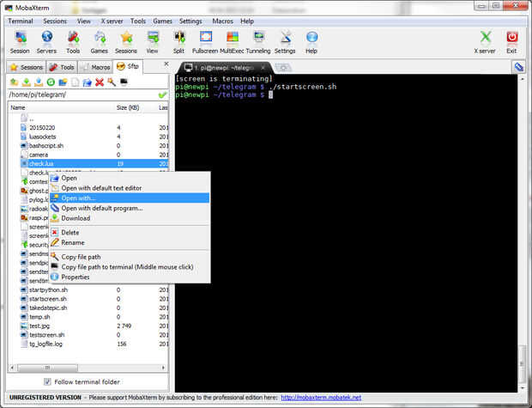
Task: Open the Servers toolbar icon
Action: [x=46, y=42]
